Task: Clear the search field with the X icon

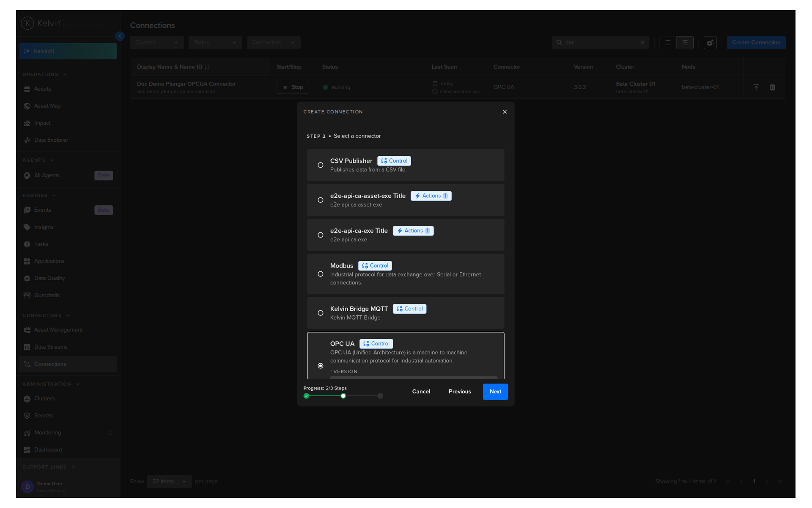Action: point(642,43)
